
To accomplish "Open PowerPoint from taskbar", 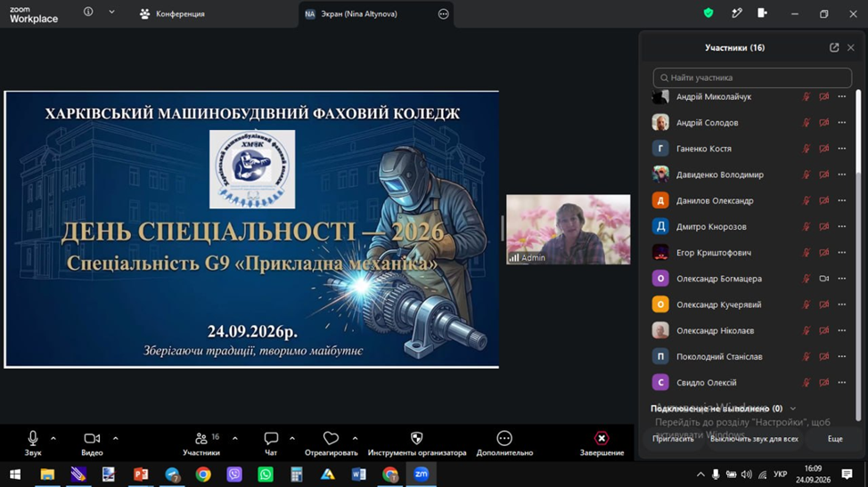I will point(141,475).
